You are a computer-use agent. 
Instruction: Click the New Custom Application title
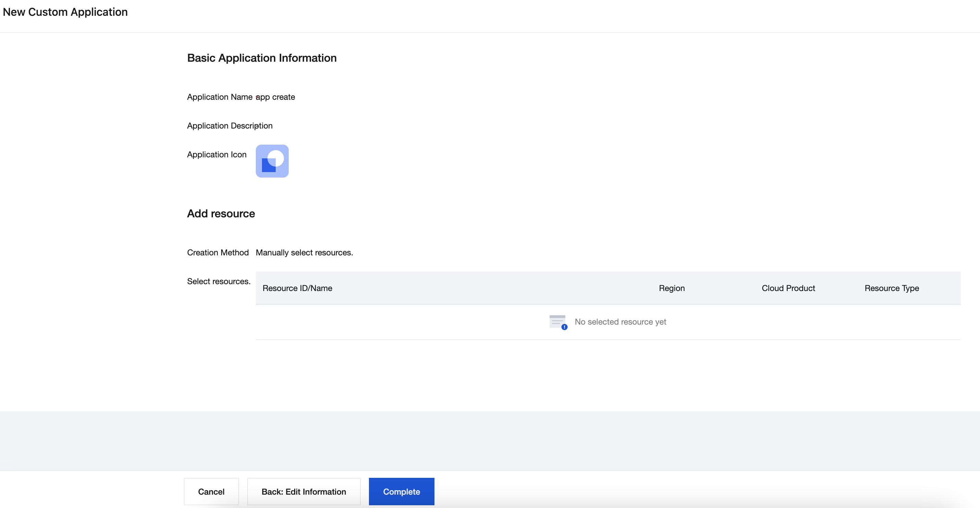[65, 12]
